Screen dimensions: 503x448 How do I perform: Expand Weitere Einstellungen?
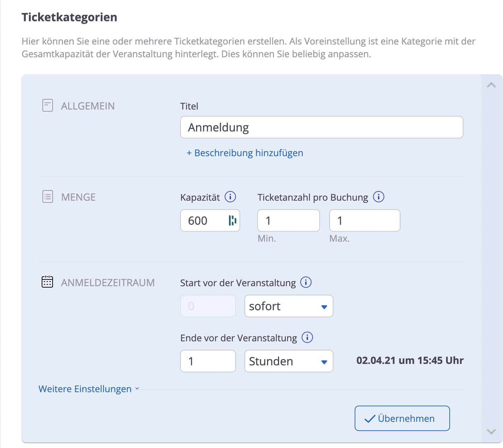(x=88, y=389)
